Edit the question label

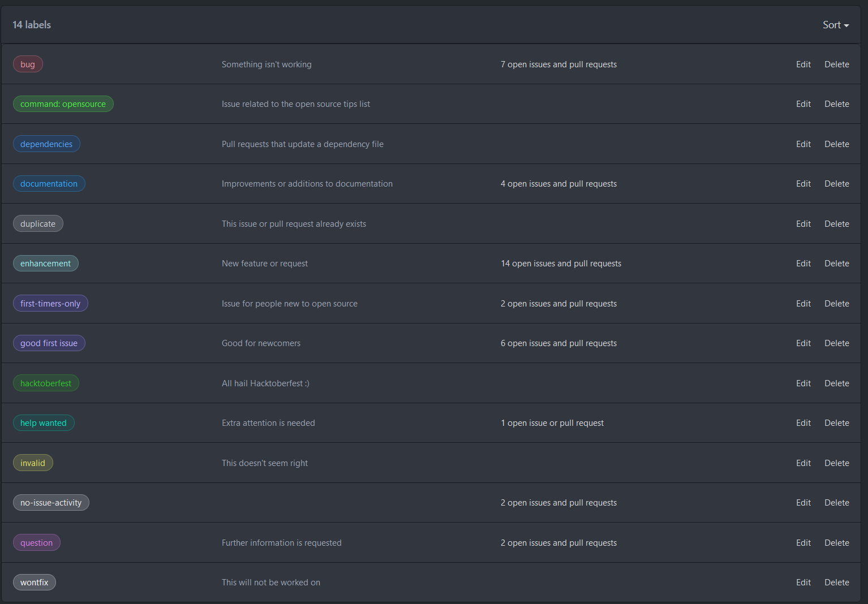[x=803, y=543]
